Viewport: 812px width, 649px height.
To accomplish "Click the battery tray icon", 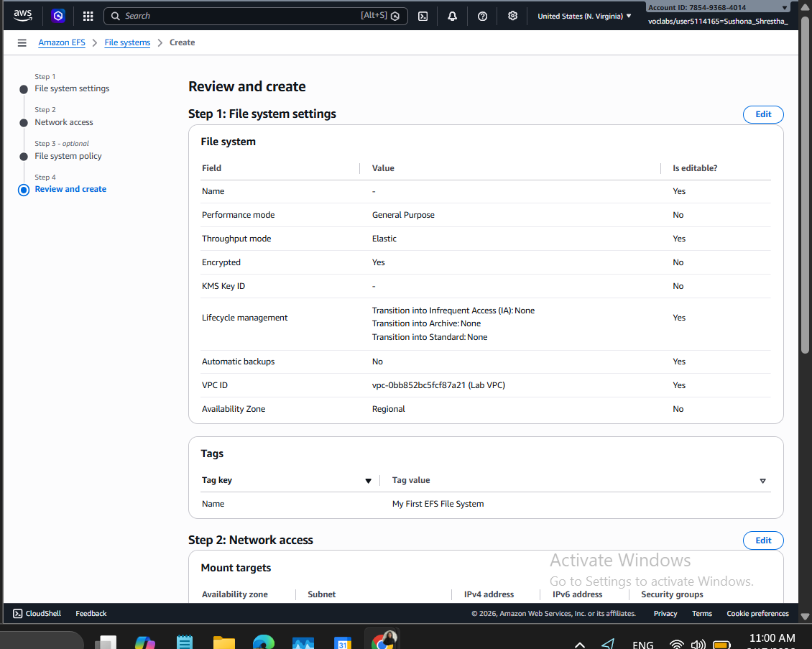I will pyautogui.click(x=721, y=645).
